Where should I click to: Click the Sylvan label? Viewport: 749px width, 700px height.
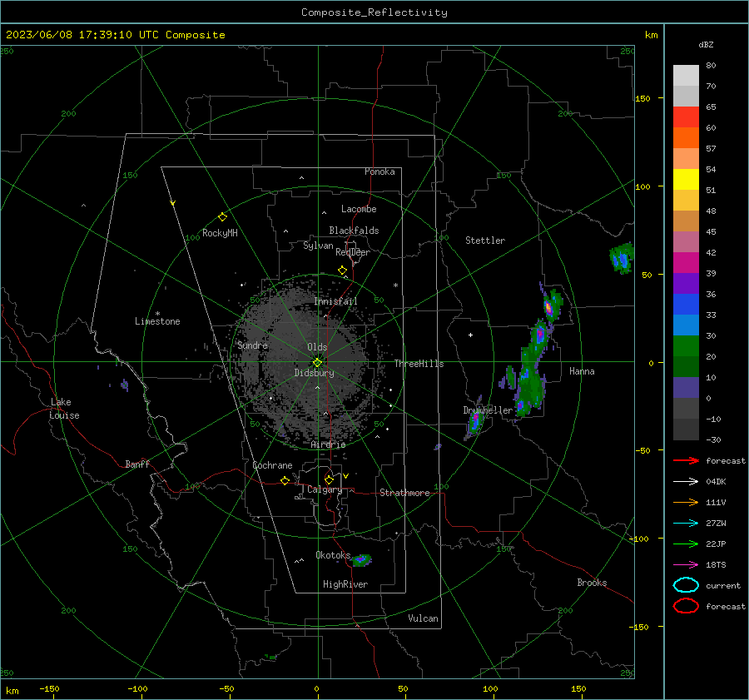[318, 246]
